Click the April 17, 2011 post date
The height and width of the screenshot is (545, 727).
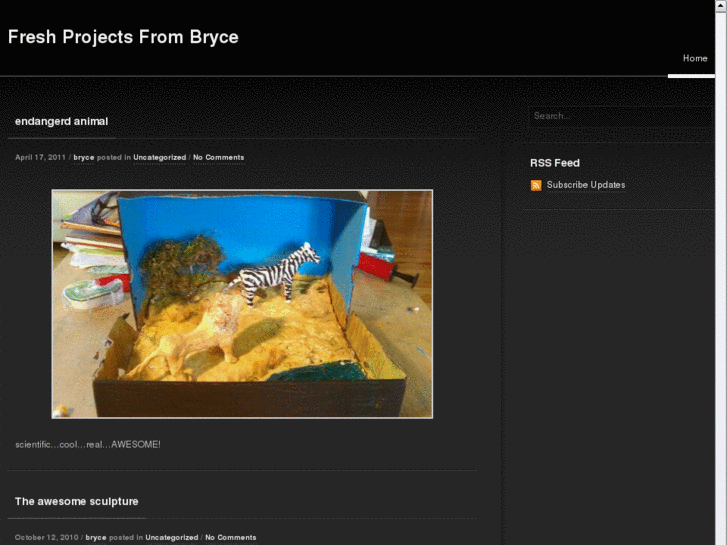[40, 157]
